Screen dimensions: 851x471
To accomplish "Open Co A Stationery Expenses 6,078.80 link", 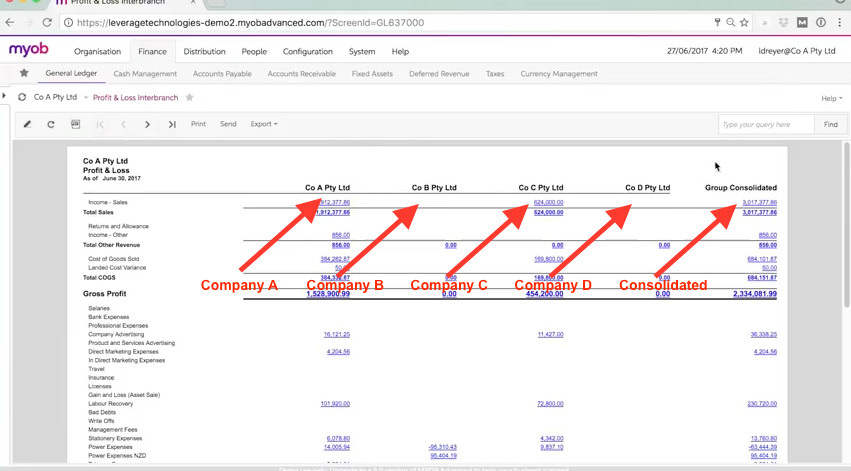I will point(338,438).
